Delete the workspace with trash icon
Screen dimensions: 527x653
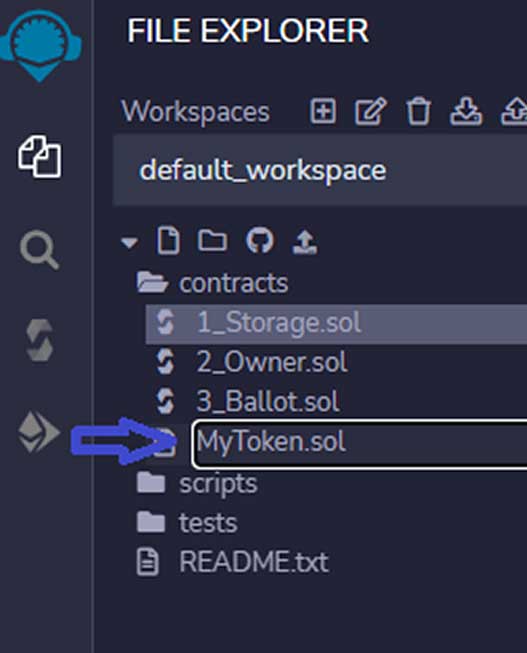coord(418,111)
